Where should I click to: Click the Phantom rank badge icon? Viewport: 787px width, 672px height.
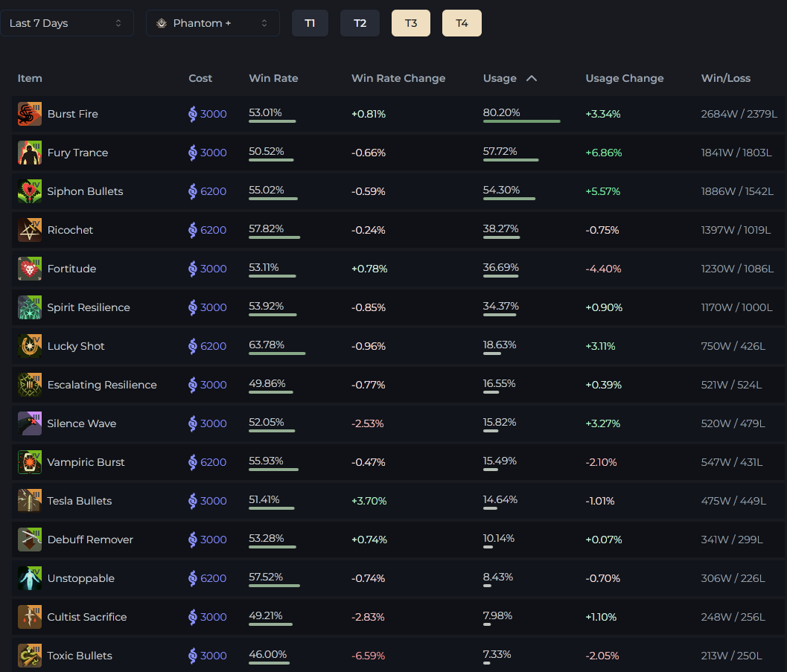[x=162, y=23]
